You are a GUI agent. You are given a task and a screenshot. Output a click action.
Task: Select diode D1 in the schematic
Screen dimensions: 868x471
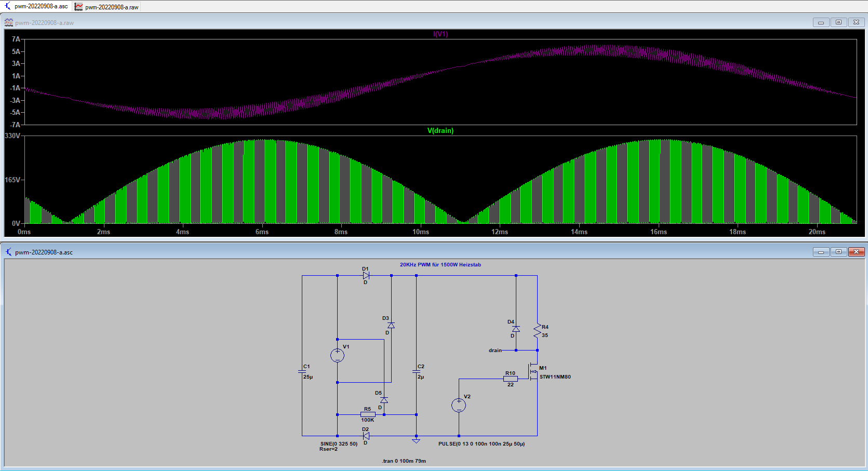(366, 276)
